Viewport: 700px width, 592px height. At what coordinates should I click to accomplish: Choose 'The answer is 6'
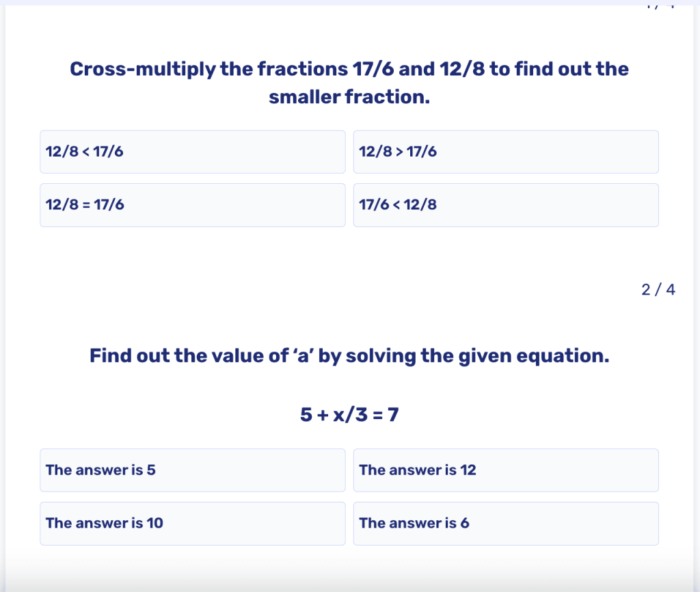[506, 523]
